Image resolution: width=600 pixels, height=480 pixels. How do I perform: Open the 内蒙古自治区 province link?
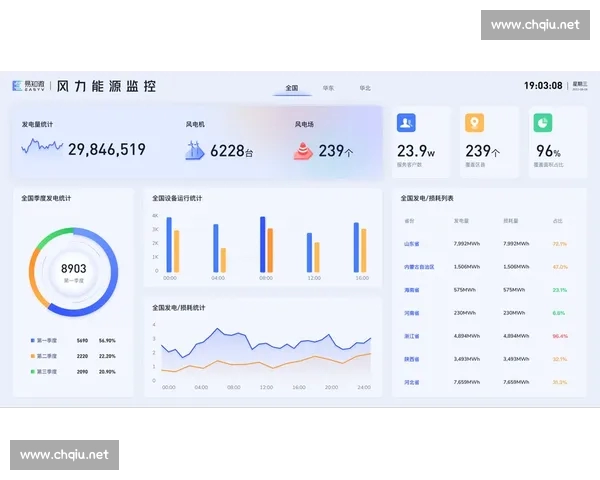[419, 267]
